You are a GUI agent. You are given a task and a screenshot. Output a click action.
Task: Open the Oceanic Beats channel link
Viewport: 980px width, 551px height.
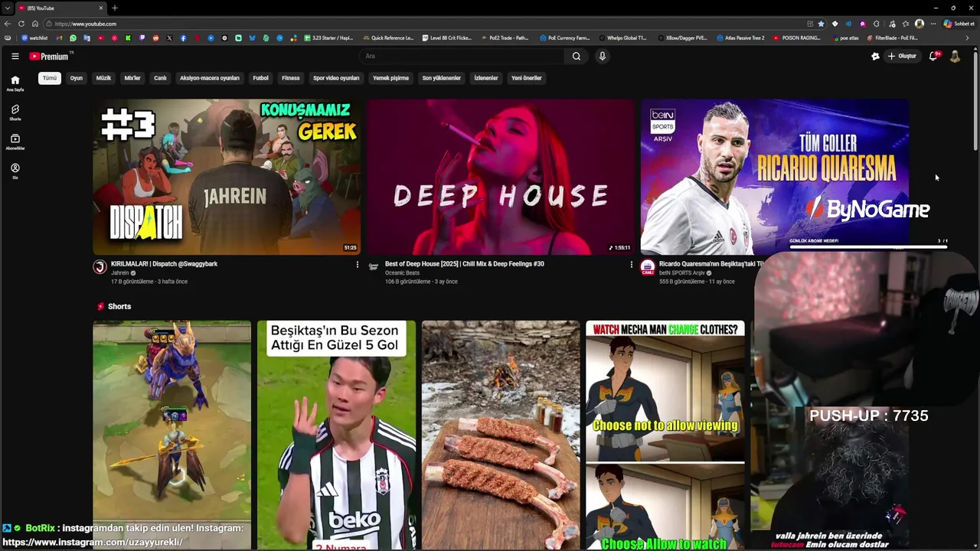402,272
